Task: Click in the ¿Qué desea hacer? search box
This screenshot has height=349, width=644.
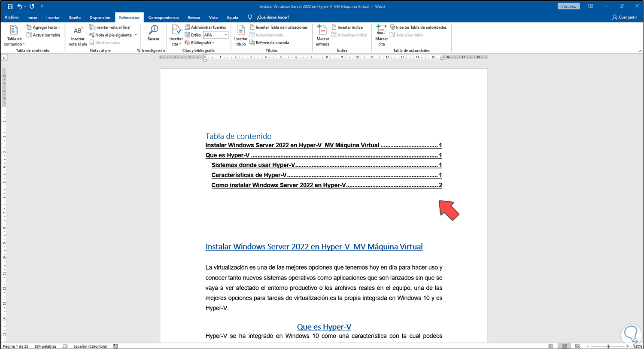Action: pos(273,18)
